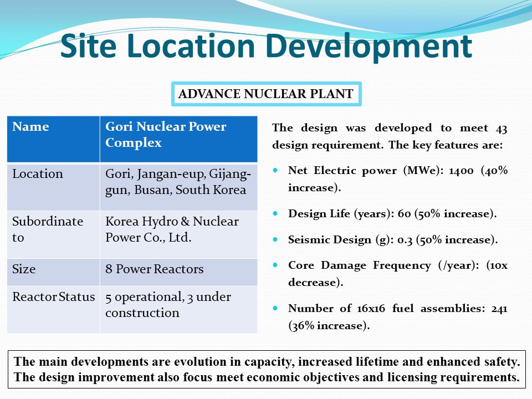Select the 'Net Electric power (MWe): 1400' bullet

click(x=398, y=179)
